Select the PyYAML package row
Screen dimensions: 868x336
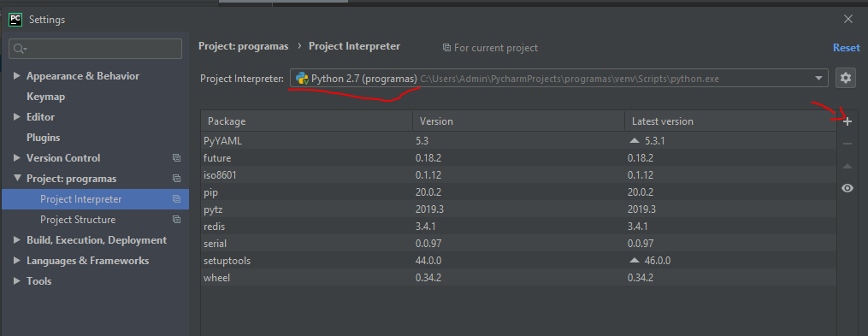pos(518,140)
